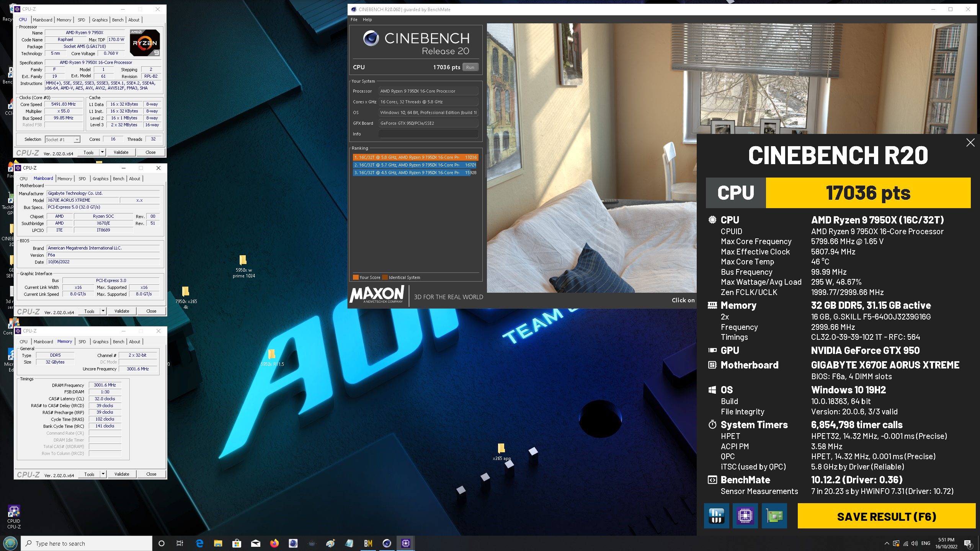Open Cortana circle icon on the taskbar
Viewport: 980px width, 551px height.
(x=161, y=543)
